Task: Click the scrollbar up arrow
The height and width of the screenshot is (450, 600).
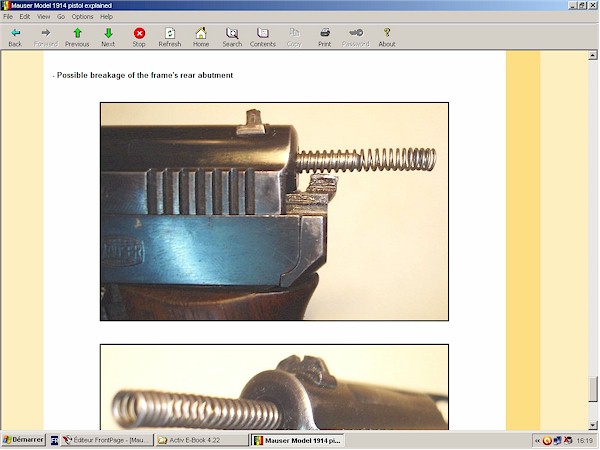Action: (x=593, y=55)
